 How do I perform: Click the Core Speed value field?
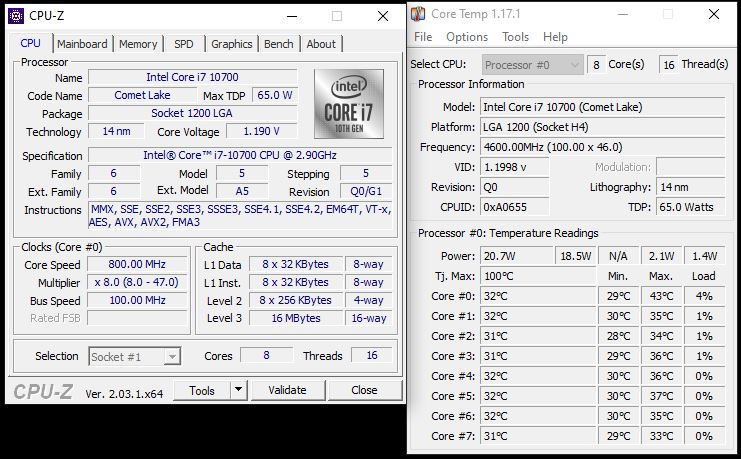138,265
